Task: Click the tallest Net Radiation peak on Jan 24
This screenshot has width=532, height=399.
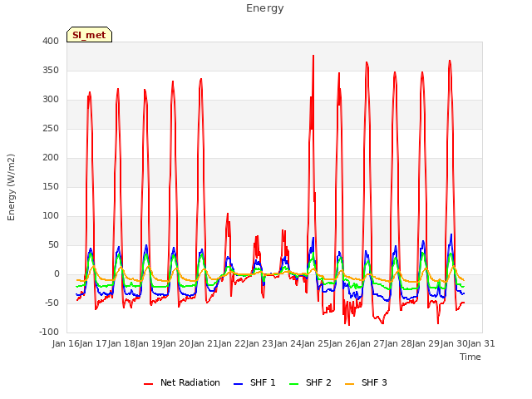Action: (x=313, y=56)
